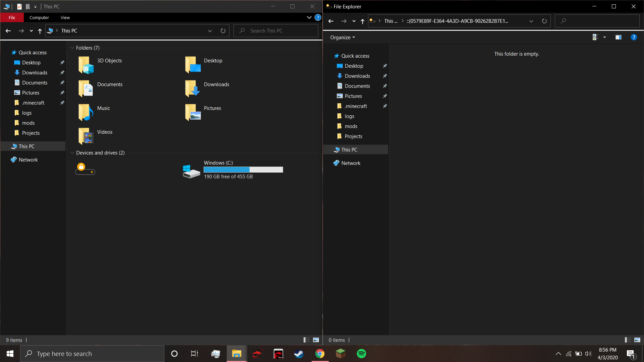The width and height of the screenshot is (644, 362).
Task: Click search box in File Explorer window
Action: tap(597, 21)
